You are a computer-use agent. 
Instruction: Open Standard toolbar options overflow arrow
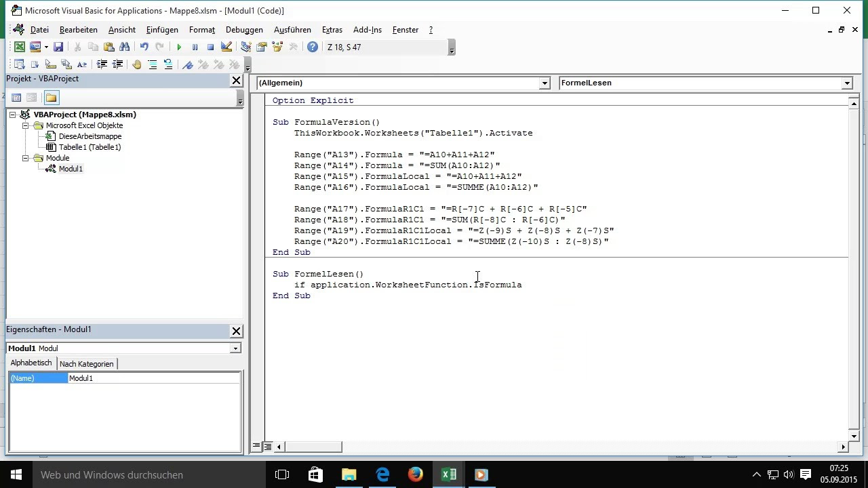[x=452, y=47]
